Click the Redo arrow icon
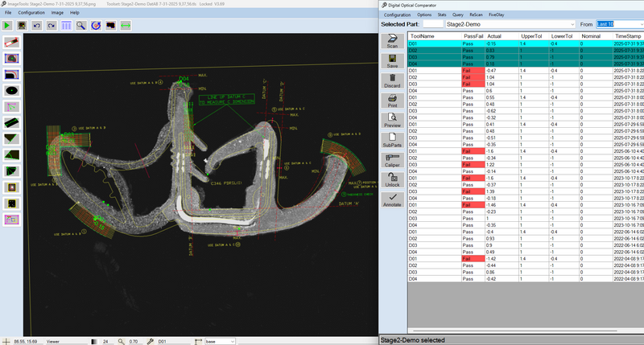Image resolution: width=644 pixels, height=345 pixels. pyautogui.click(x=51, y=26)
